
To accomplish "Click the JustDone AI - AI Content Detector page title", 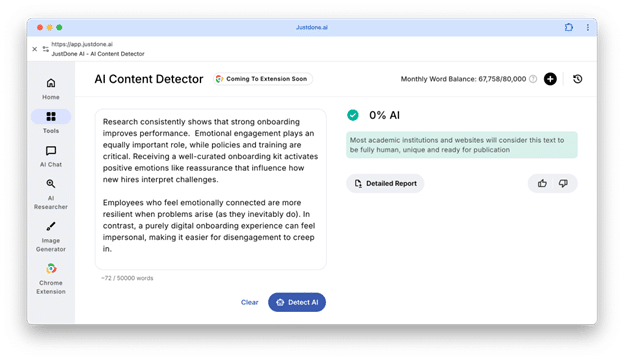I will [98, 54].
